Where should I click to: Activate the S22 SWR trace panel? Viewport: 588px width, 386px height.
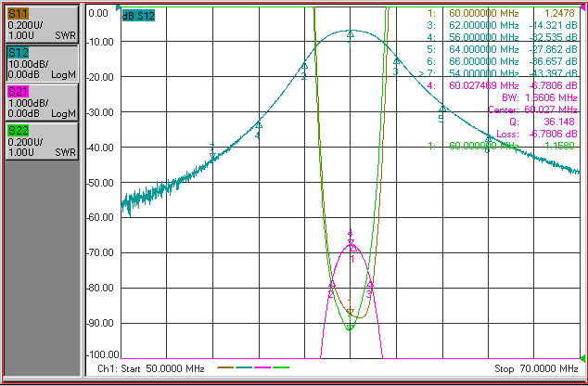pos(42,141)
